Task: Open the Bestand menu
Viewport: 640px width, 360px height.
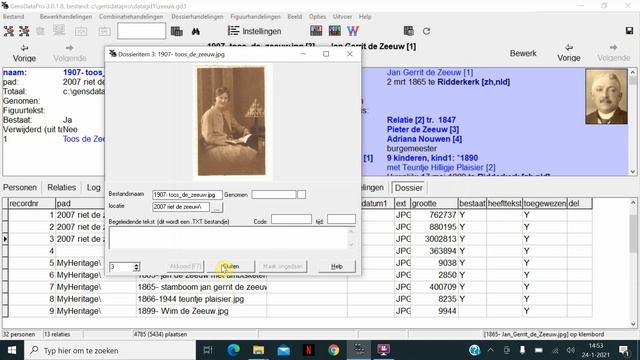Action: click(13, 17)
